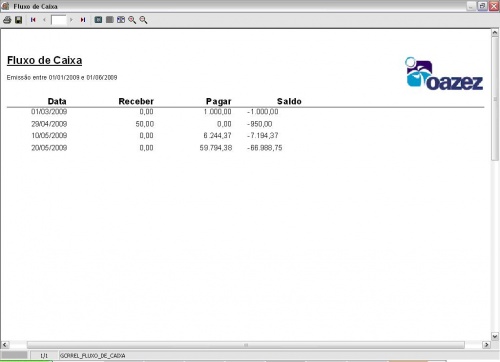
Task: Go to the first page
Action: click(x=33, y=20)
